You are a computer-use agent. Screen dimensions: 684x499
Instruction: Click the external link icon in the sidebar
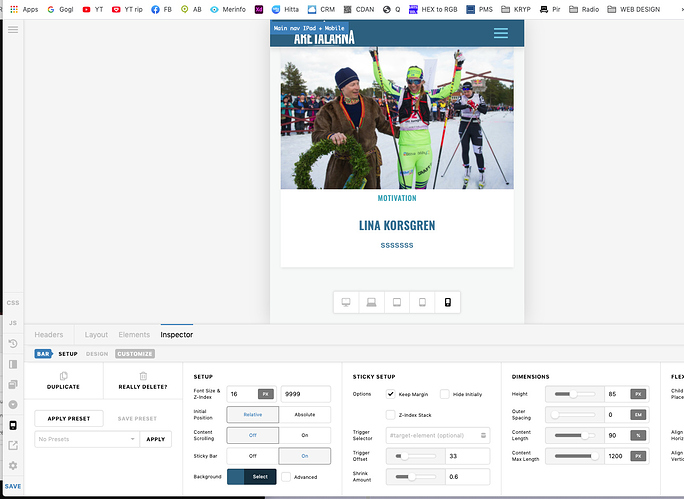[x=13, y=445]
